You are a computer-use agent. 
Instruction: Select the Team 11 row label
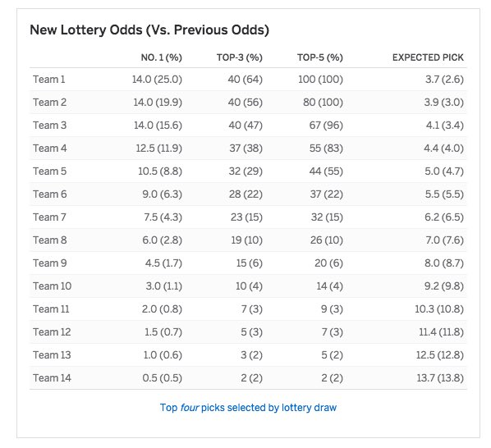(x=51, y=309)
